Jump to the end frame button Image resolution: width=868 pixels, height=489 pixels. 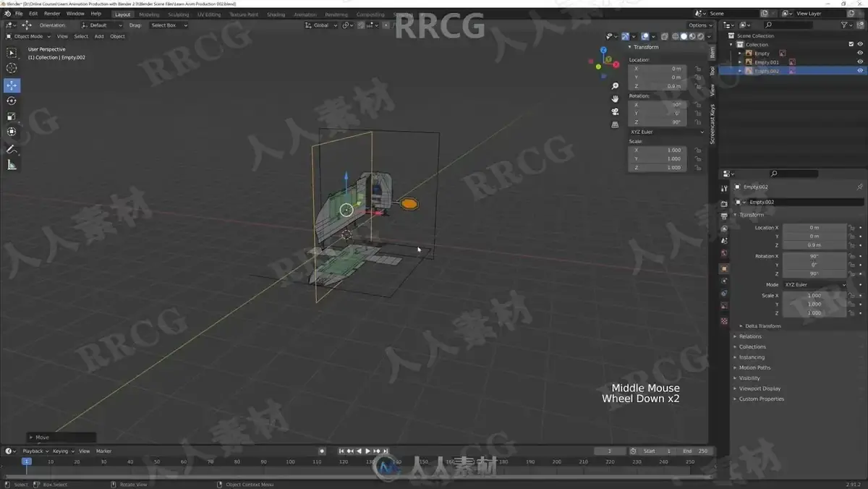[386, 451]
